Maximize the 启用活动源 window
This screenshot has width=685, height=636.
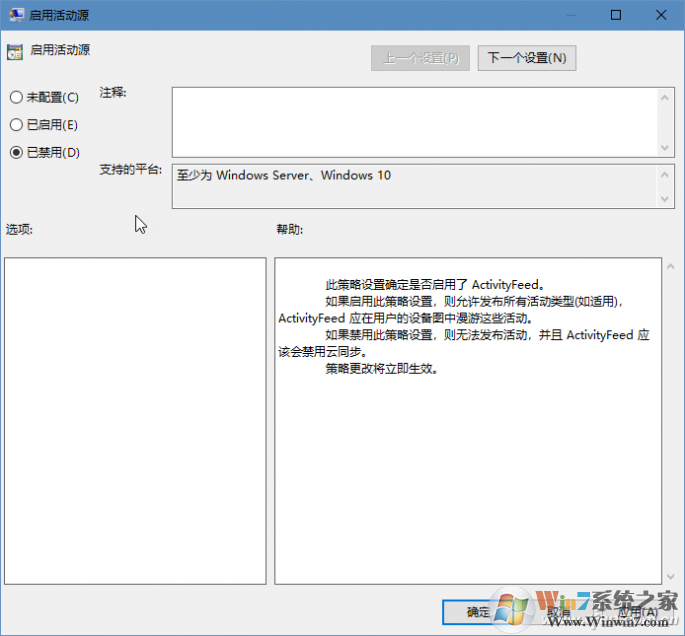[x=616, y=15]
